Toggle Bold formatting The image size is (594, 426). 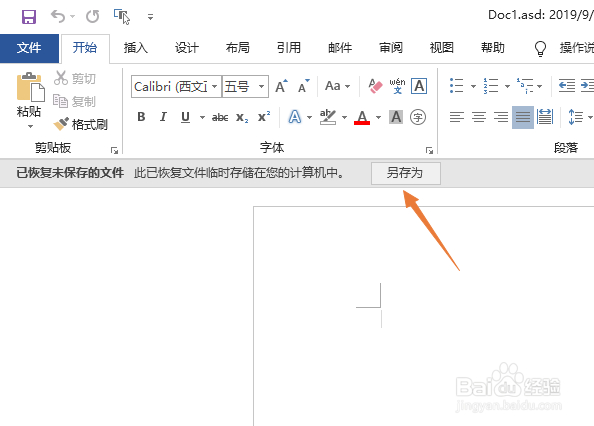point(141,117)
